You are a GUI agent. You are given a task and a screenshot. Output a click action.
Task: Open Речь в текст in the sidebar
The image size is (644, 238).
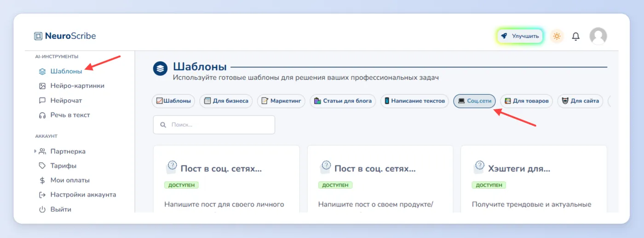pyautogui.click(x=70, y=115)
